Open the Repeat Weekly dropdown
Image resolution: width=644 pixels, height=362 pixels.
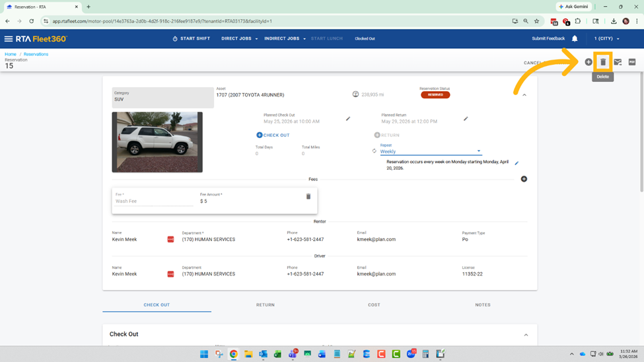tap(430, 151)
